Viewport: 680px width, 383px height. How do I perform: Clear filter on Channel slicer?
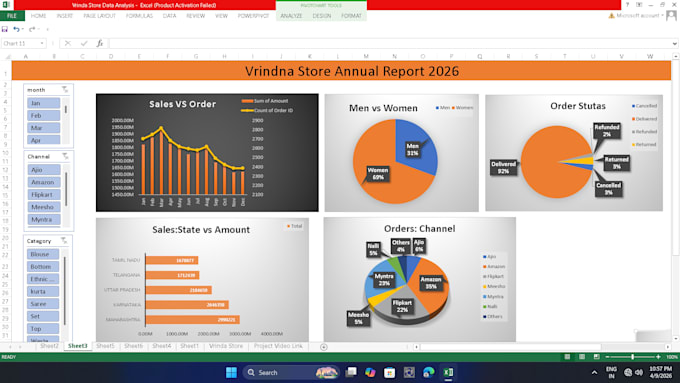point(65,156)
